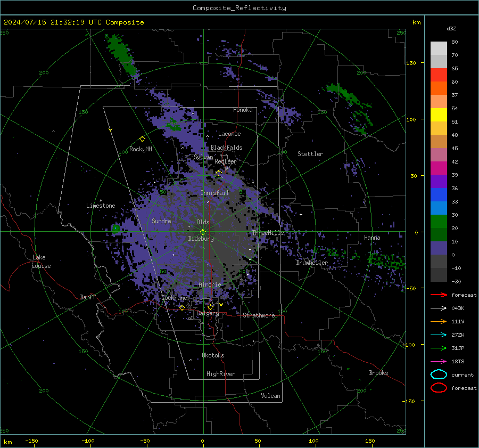479x448 pixels.
Task: Select the white 04DK arrow legend icon
Action: [x=439, y=308]
